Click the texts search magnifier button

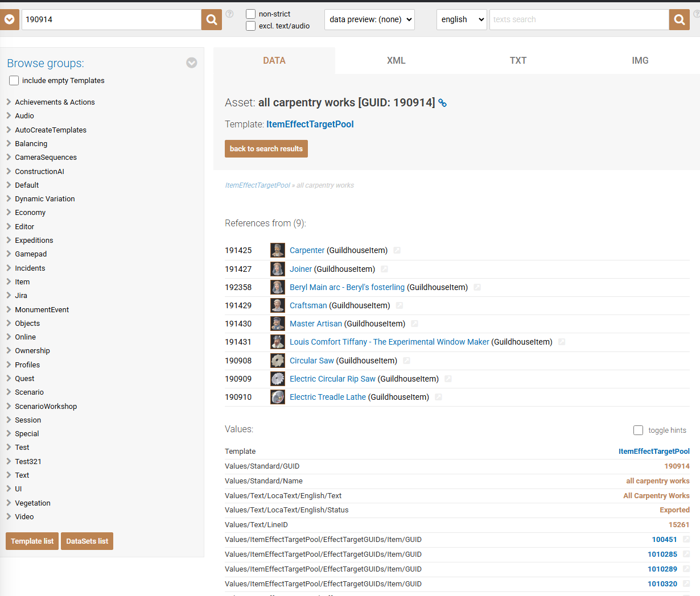(679, 20)
